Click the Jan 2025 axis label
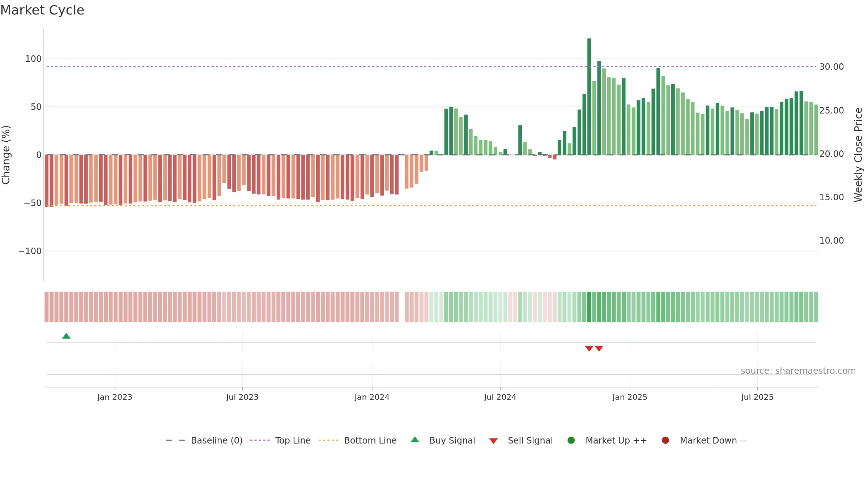 click(x=630, y=397)
